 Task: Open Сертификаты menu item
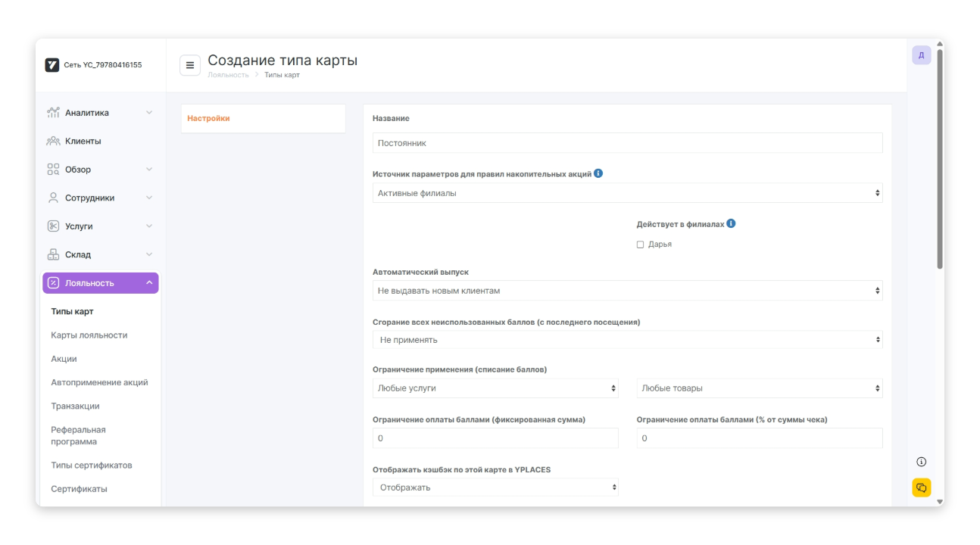click(x=79, y=489)
